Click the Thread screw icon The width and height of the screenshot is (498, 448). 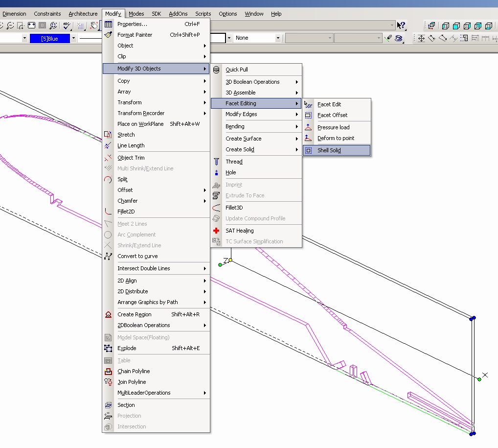(x=216, y=162)
